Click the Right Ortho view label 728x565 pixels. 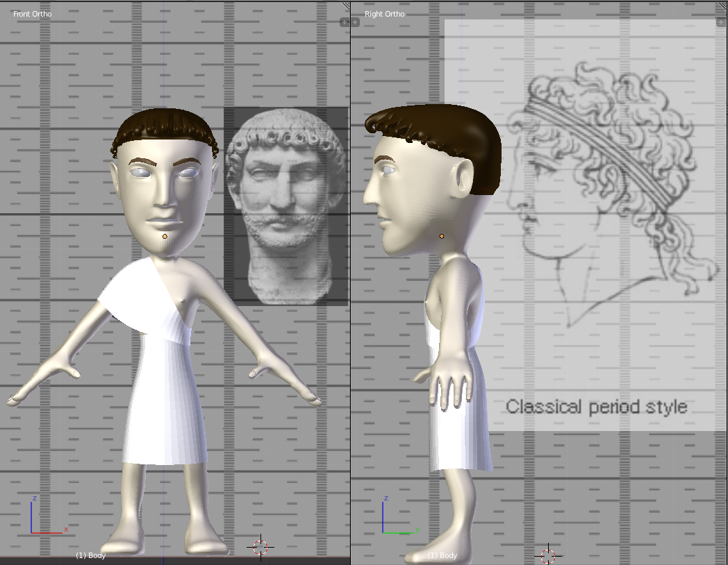point(384,14)
